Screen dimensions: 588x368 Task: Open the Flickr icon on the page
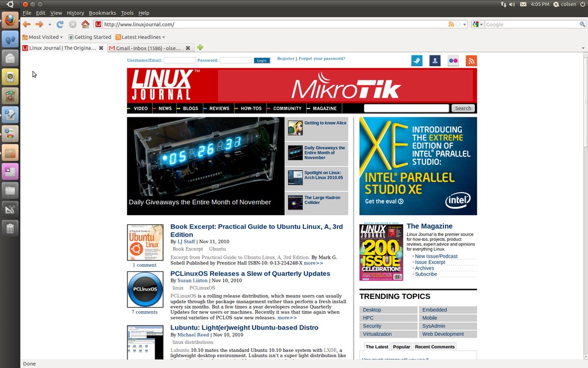pyautogui.click(x=453, y=61)
